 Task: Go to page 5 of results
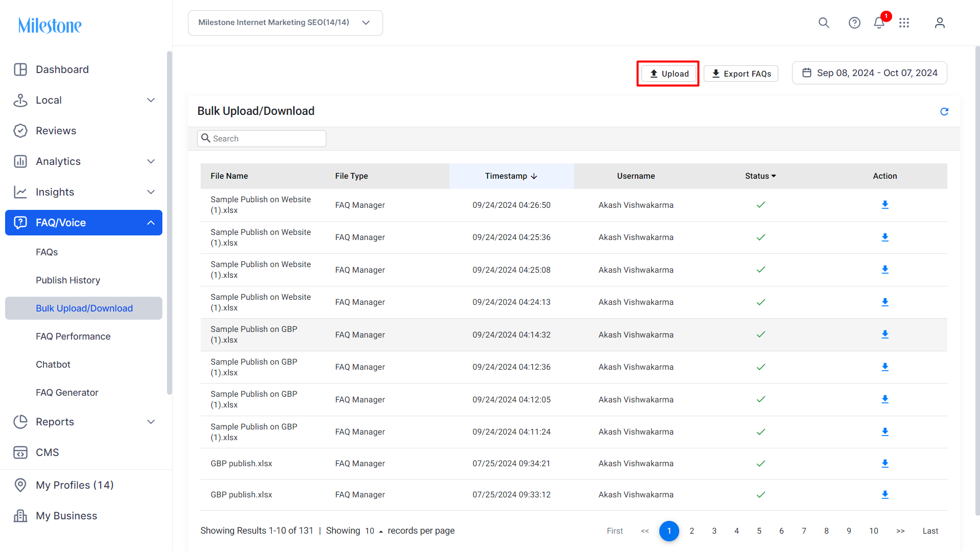tap(759, 531)
